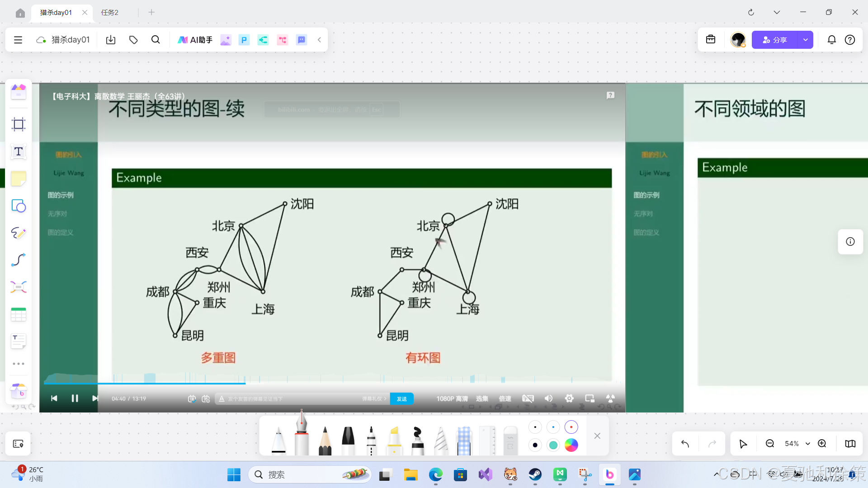Viewport: 868px width, 488px height.
Task: Switch to the 任务2 tab
Action: pyautogui.click(x=110, y=13)
